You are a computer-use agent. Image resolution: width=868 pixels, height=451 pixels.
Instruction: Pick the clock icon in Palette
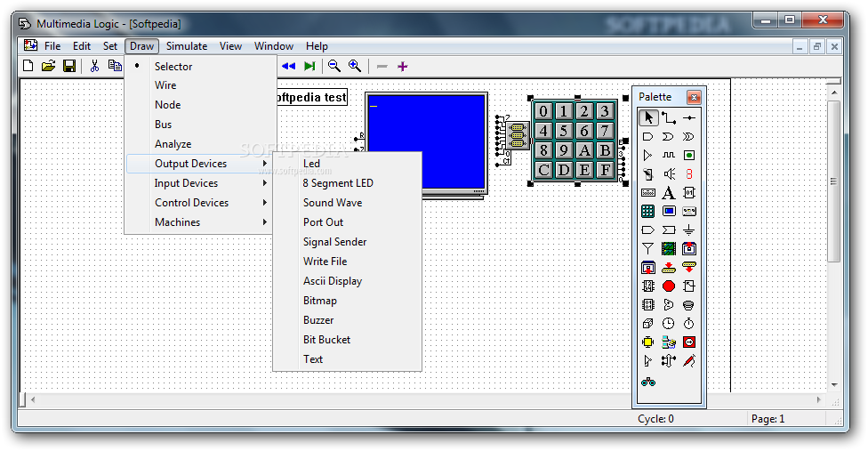click(669, 324)
